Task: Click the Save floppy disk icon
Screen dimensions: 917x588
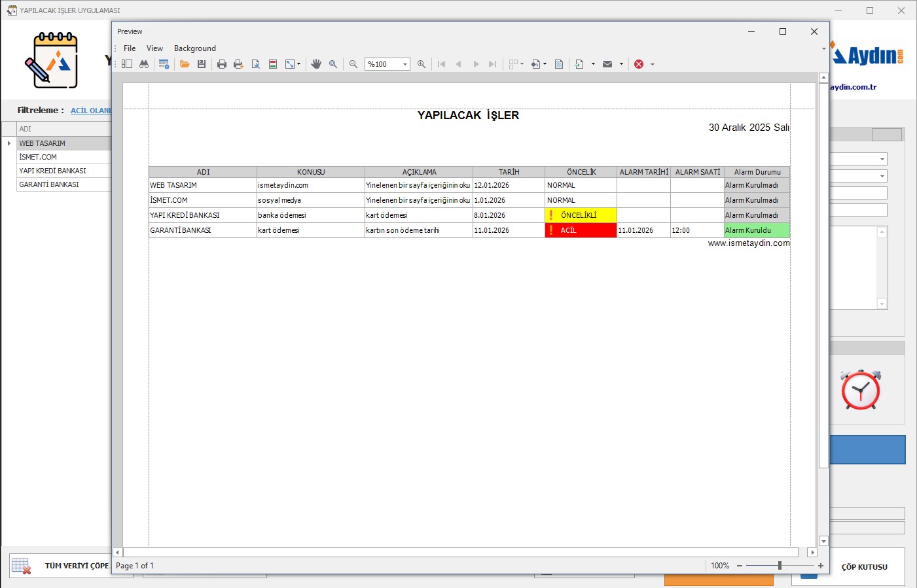Action: (202, 64)
